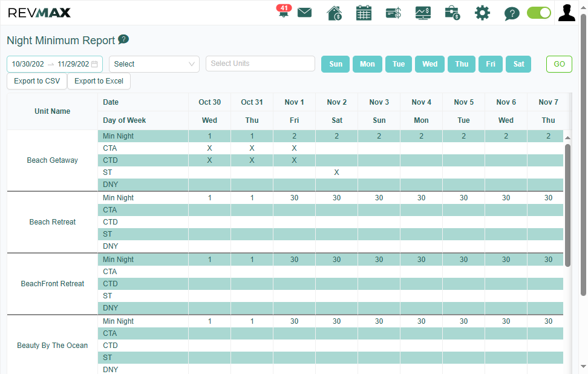Open the mail envelope icon
This screenshot has width=588, height=374.
pos(304,13)
